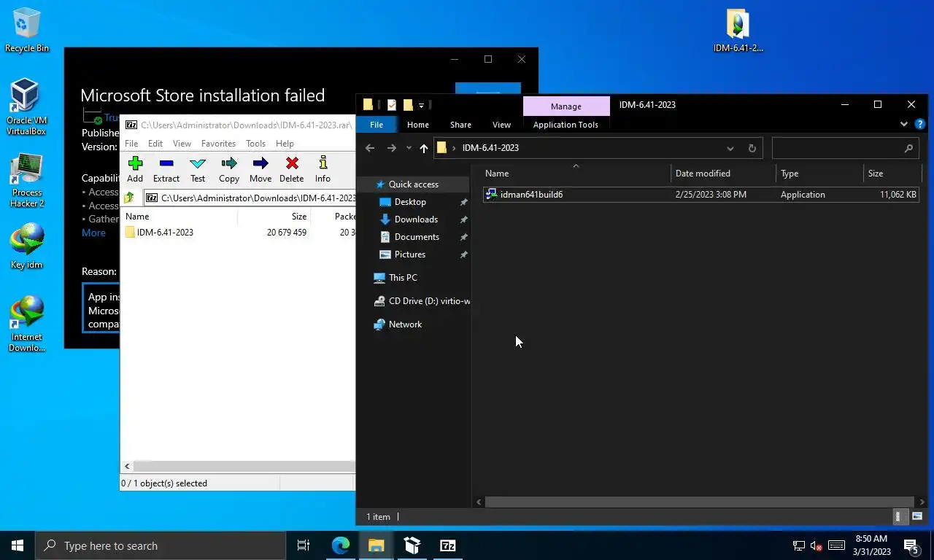Switch Explorer to large icons view
Screen dimensions: 934x560
(x=917, y=516)
